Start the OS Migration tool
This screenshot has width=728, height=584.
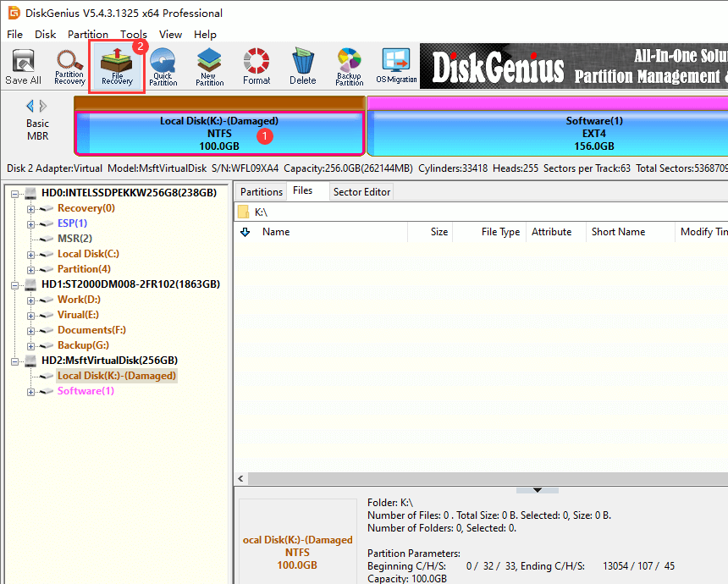(396, 67)
